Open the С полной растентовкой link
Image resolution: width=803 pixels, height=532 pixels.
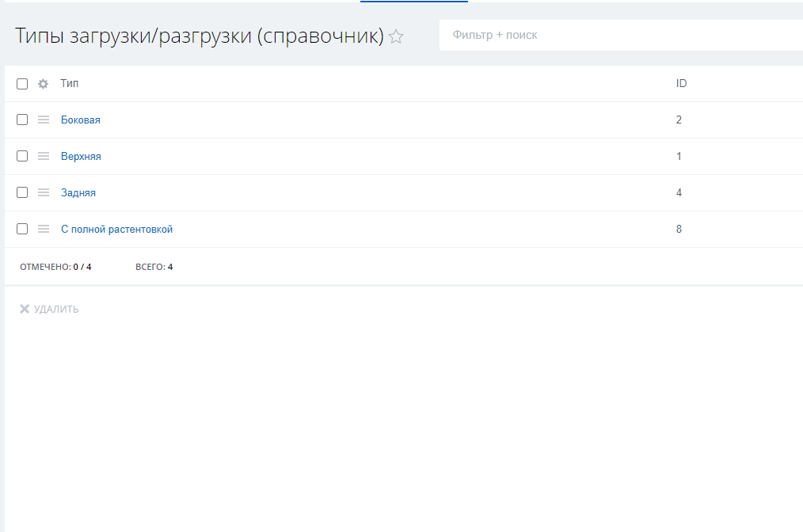(x=116, y=229)
